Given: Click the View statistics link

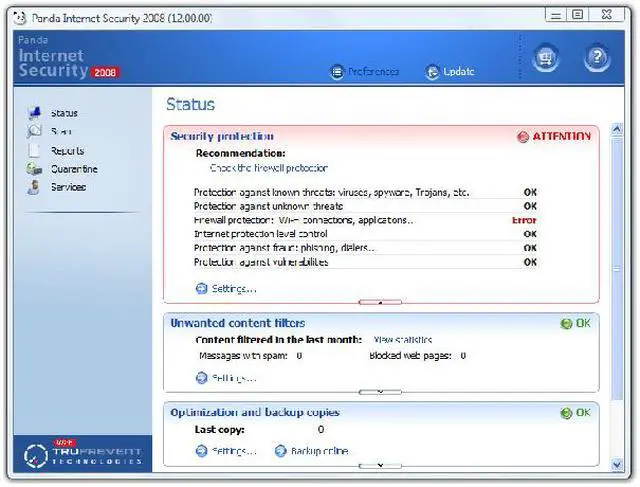Looking at the screenshot, I should (x=405, y=340).
